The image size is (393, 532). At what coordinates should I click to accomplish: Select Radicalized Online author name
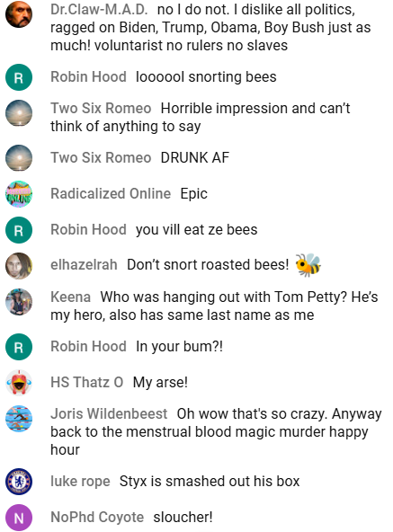pos(111,194)
